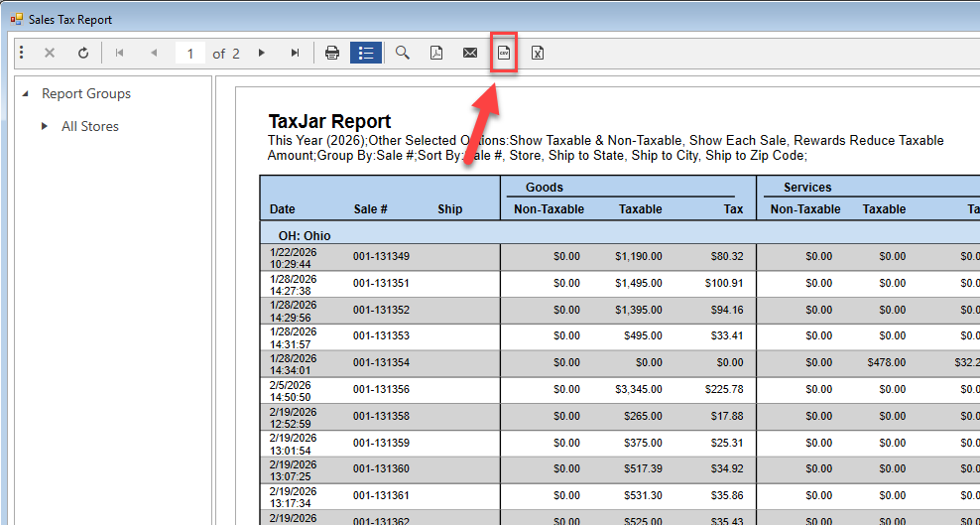Toggle the report groups tree panel button
Screen dimensions: 980x525
(x=366, y=53)
